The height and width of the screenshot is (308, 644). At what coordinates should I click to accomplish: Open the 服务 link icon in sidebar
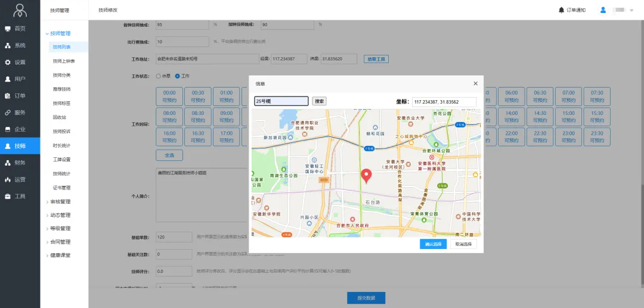pyautogui.click(x=8, y=112)
